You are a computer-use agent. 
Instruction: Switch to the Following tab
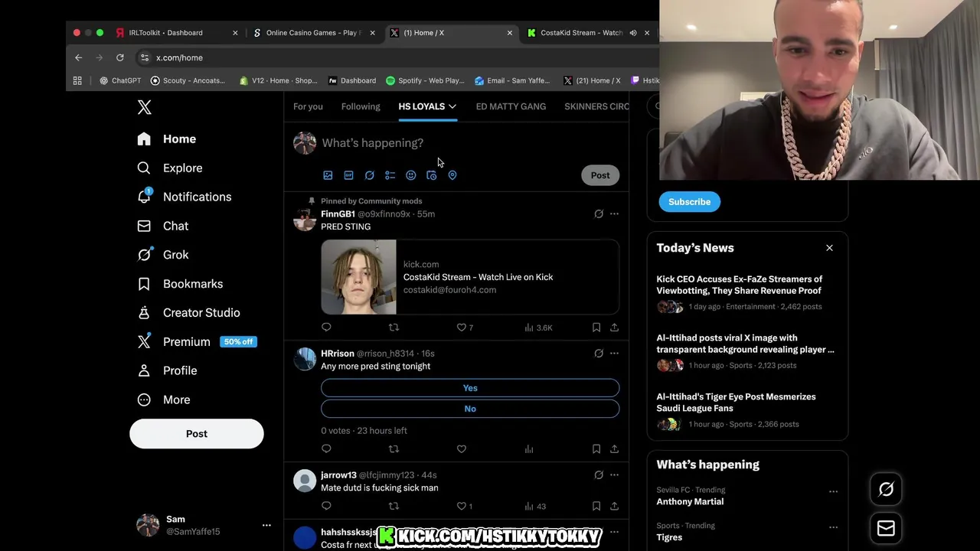361,106
